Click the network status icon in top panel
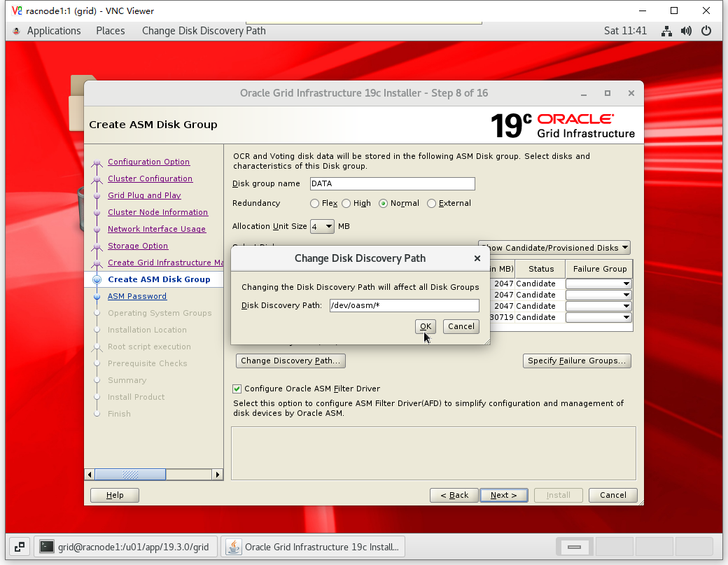 [x=667, y=31]
